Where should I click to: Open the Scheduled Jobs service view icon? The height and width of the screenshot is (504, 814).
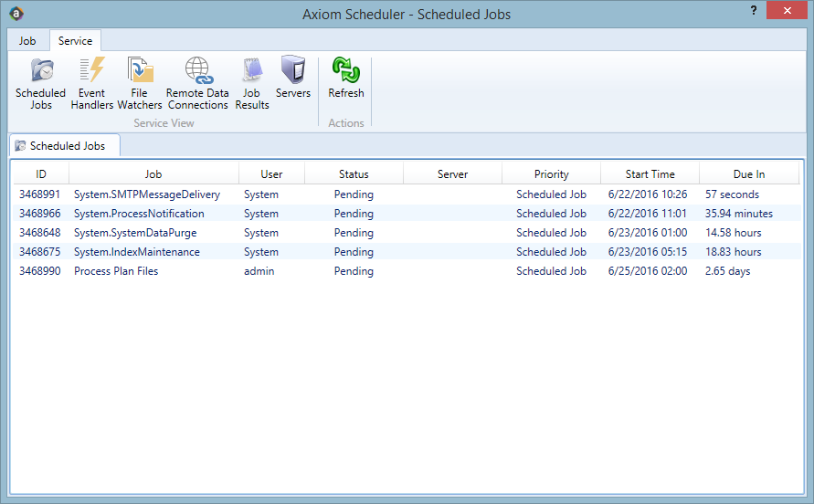click(x=40, y=83)
